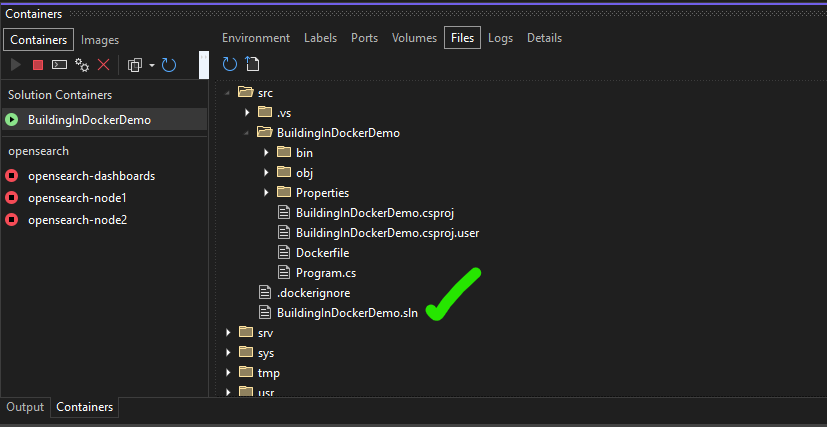Expand the Properties folder
The width and height of the screenshot is (827, 427).
coord(266,192)
